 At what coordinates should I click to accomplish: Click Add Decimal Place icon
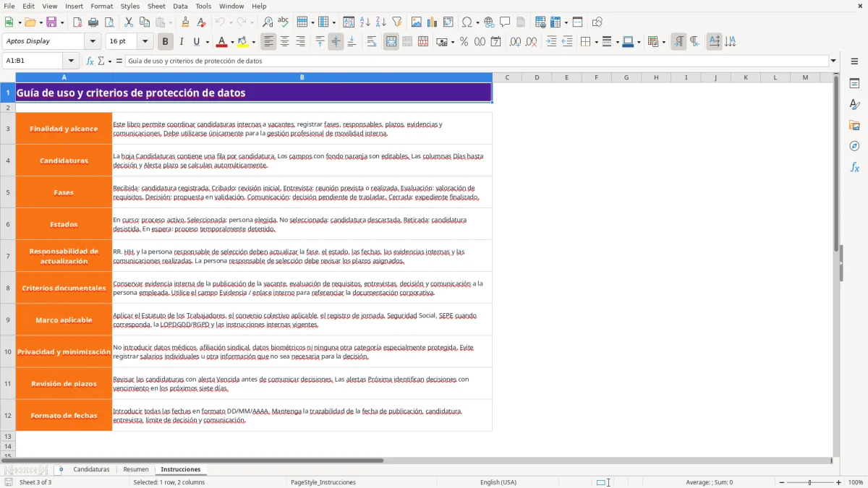coord(515,42)
